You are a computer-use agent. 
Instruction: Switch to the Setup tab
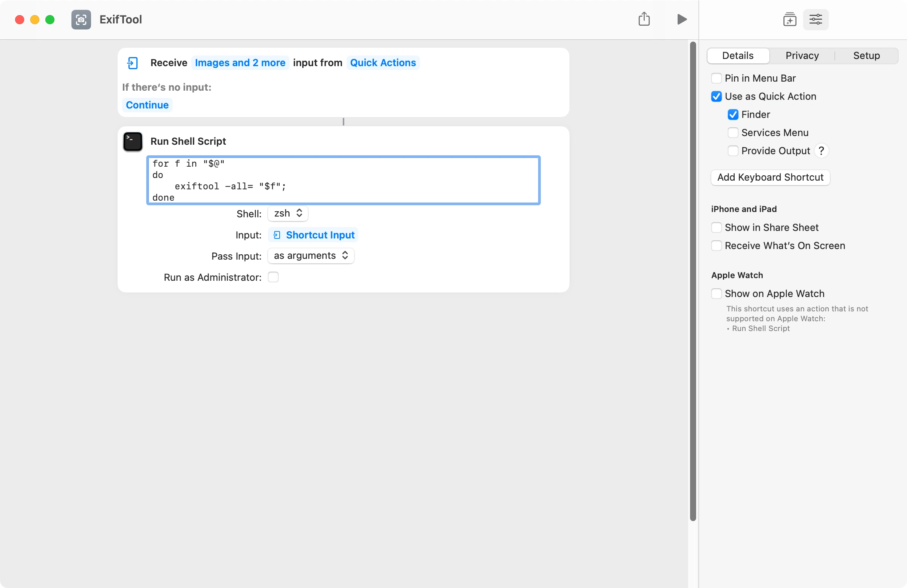tap(866, 56)
